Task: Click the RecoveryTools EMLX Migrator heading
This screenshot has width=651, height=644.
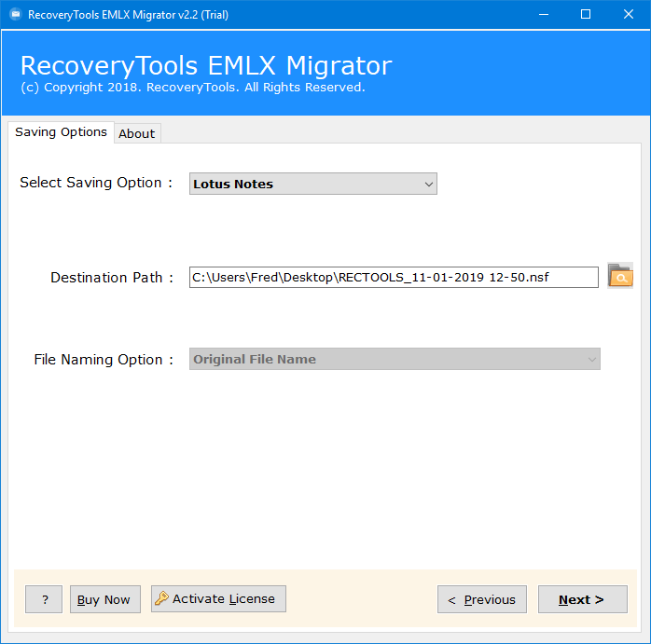Action: (206, 65)
